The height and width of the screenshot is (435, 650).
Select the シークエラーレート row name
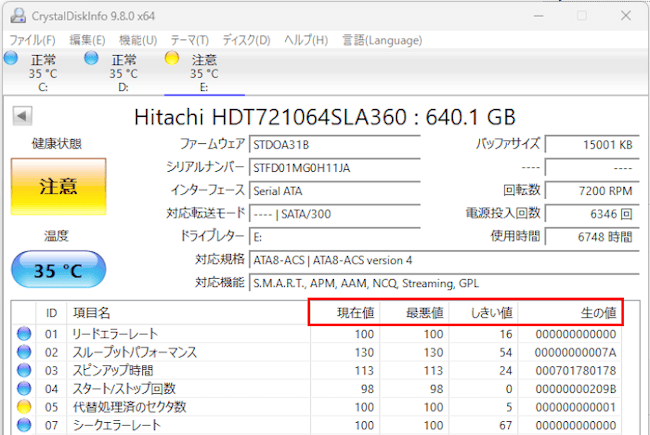tap(116, 425)
